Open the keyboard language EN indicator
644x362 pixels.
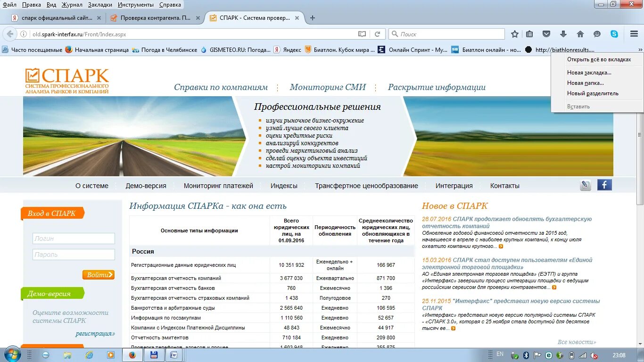[500, 354]
